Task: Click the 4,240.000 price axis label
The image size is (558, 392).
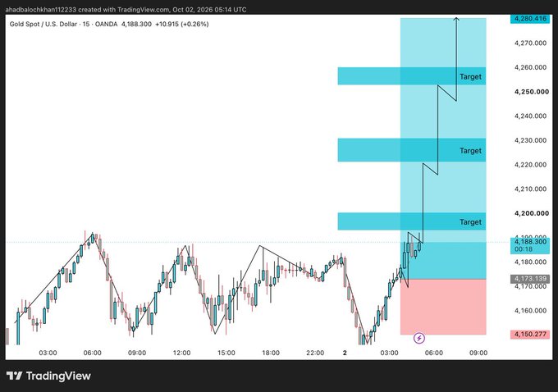Action: (x=530, y=116)
